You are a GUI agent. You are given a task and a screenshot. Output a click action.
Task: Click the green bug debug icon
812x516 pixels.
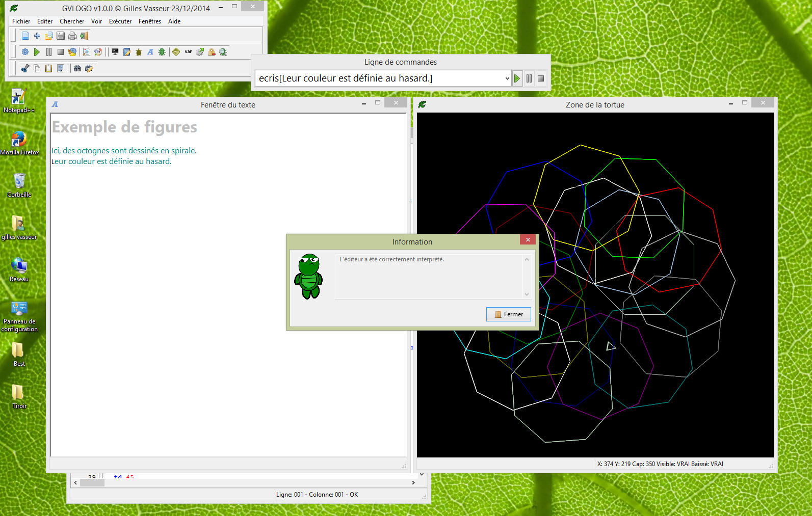pyautogui.click(x=162, y=52)
